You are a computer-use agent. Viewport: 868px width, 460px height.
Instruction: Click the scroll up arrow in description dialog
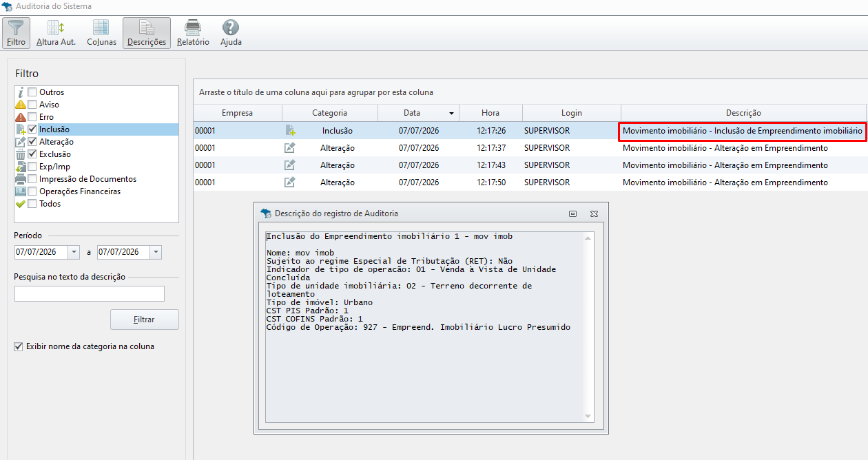pyautogui.click(x=588, y=238)
